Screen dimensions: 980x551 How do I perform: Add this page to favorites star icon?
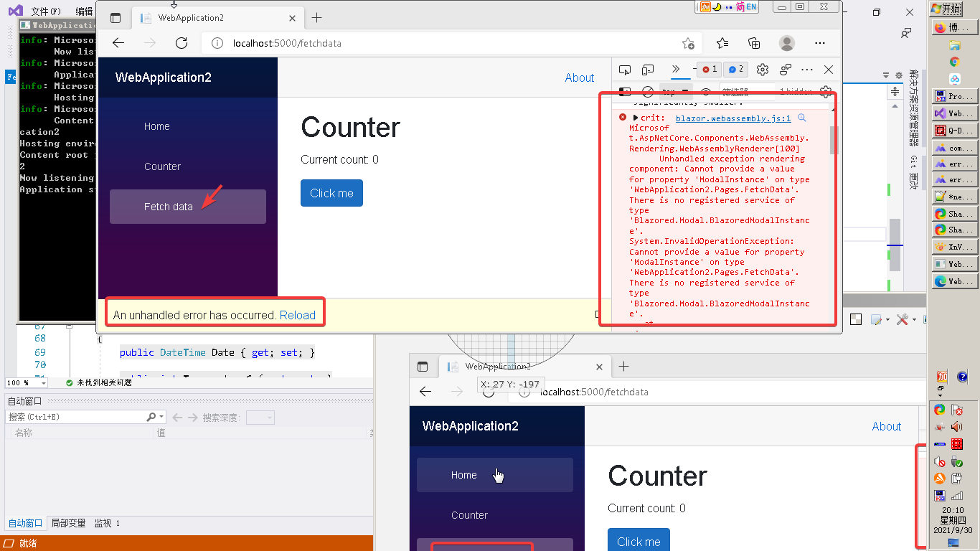click(688, 43)
